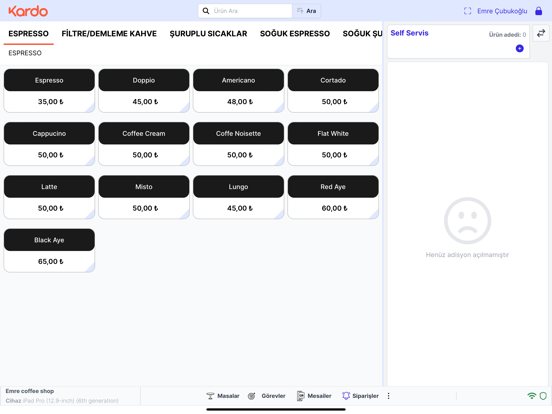Focus the Ürün Ara search field

tap(245, 11)
